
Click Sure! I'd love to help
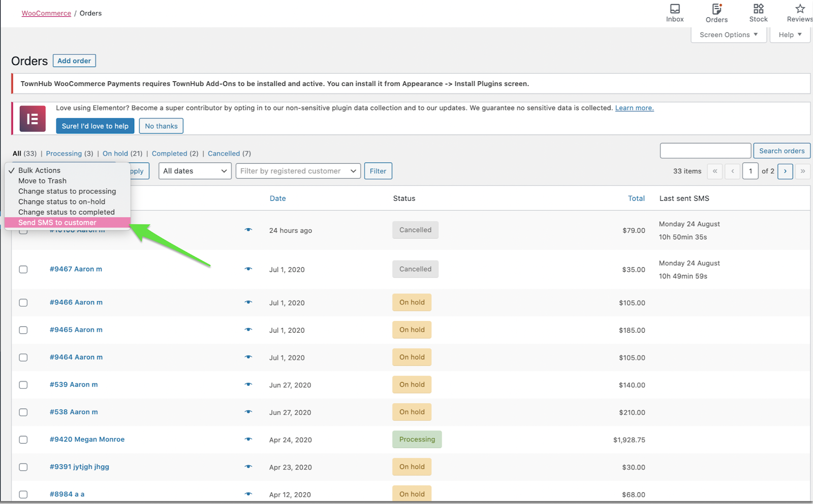95,126
